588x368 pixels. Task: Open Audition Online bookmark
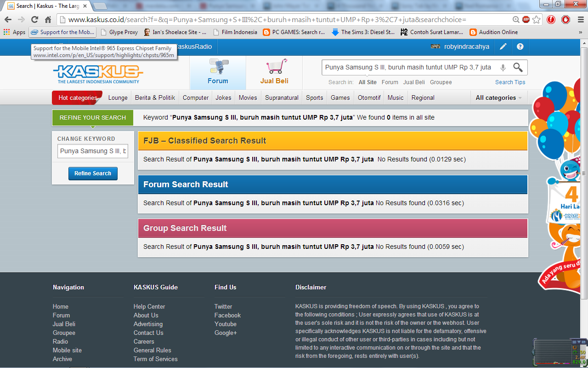click(494, 32)
